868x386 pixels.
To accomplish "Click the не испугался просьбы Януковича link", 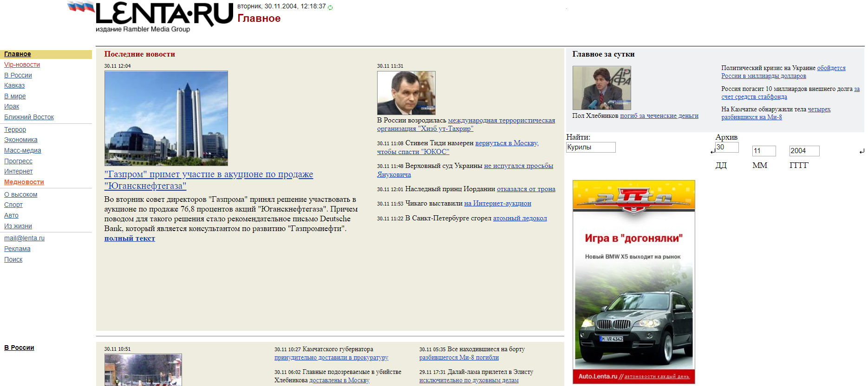I will click(465, 170).
